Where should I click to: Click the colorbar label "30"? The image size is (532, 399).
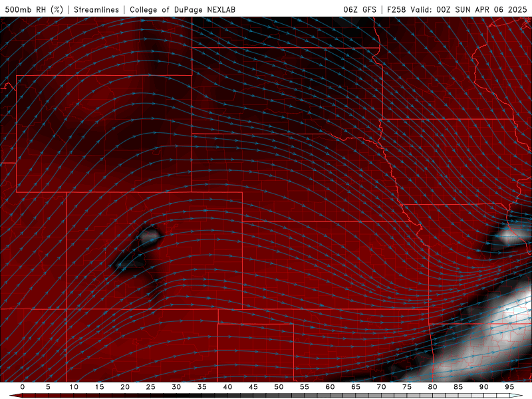[176, 387]
